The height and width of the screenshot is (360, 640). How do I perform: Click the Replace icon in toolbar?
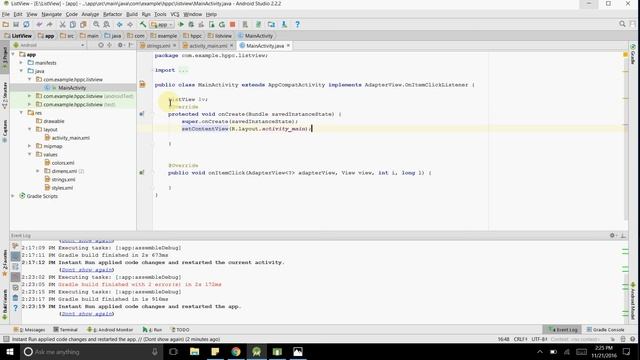pyautogui.click(x=106, y=24)
